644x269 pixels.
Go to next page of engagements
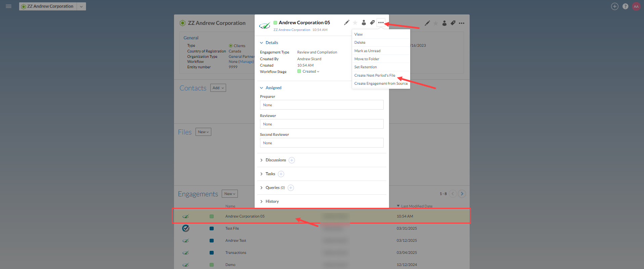coord(462,194)
